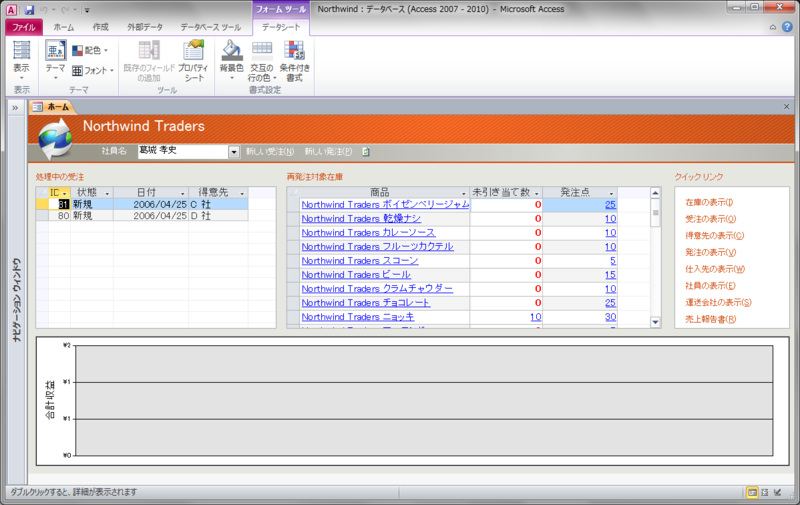Switch to the 外部データ ribbon tab
The image size is (800, 505).
(x=145, y=27)
